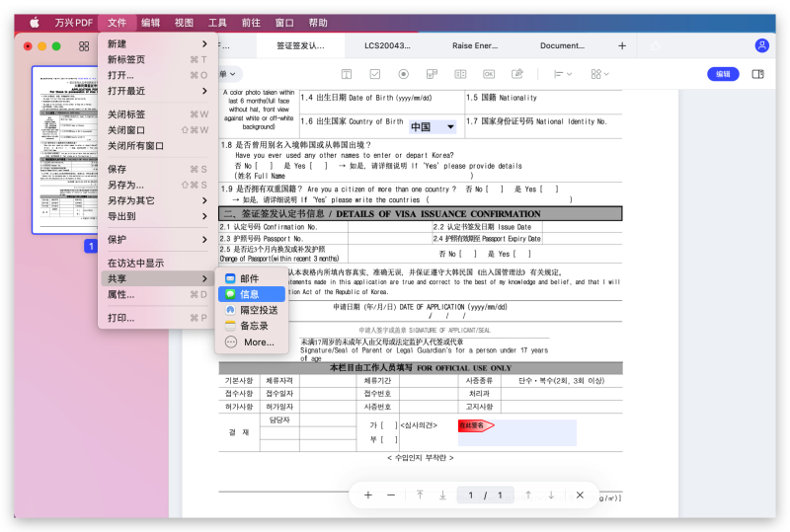The width and height of the screenshot is (790, 532).
Task: Choose 属性... menu item
Action: (158, 295)
